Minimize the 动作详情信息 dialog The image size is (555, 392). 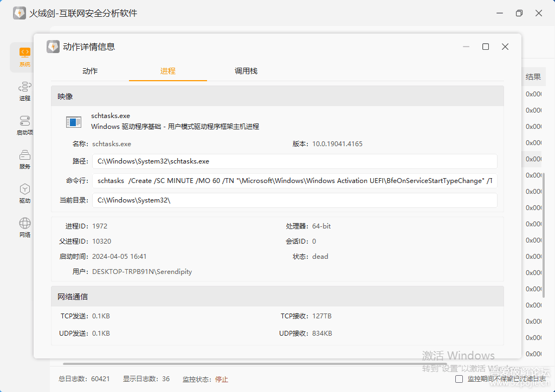pos(466,47)
